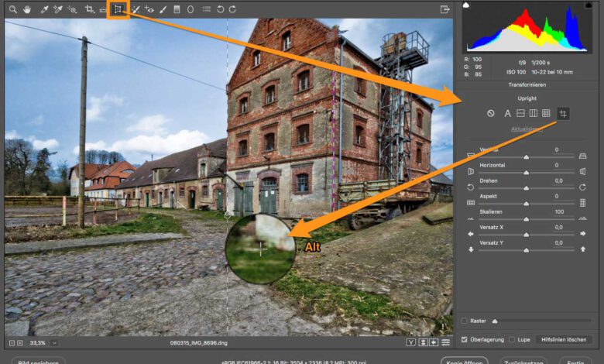Click the Skalieren slider handle

click(x=527, y=219)
